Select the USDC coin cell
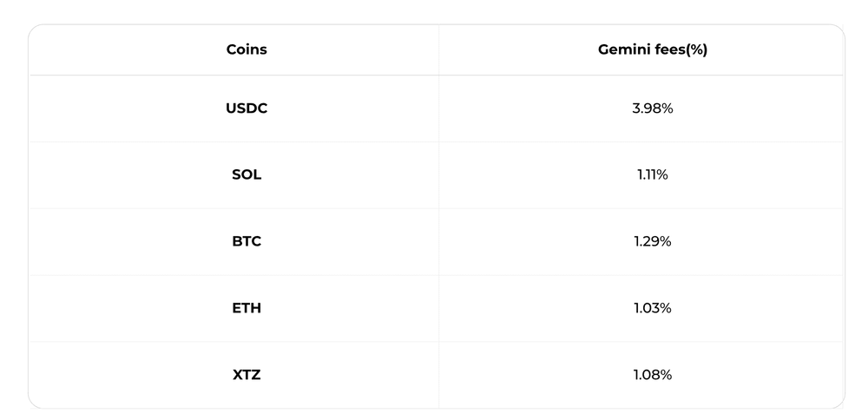This screenshot has height=420, width=868. tap(247, 108)
